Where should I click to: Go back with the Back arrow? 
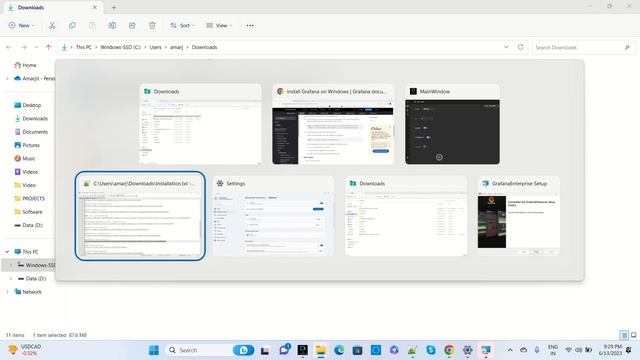click(9, 47)
